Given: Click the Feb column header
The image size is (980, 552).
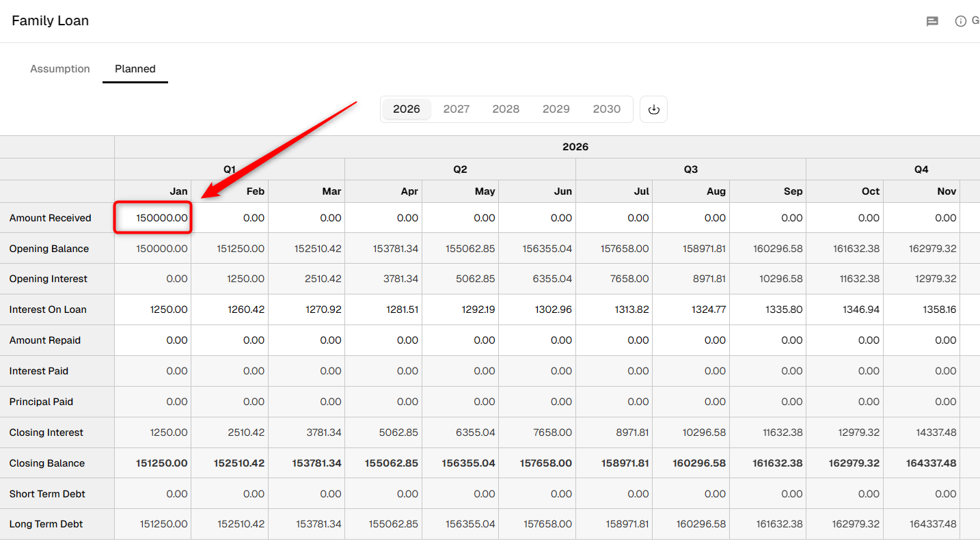Looking at the screenshot, I should [x=230, y=191].
